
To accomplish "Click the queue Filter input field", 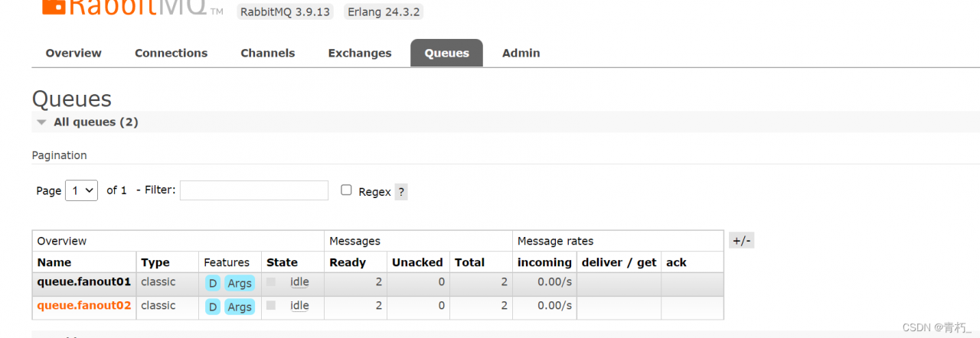I will pyautogui.click(x=254, y=190).
